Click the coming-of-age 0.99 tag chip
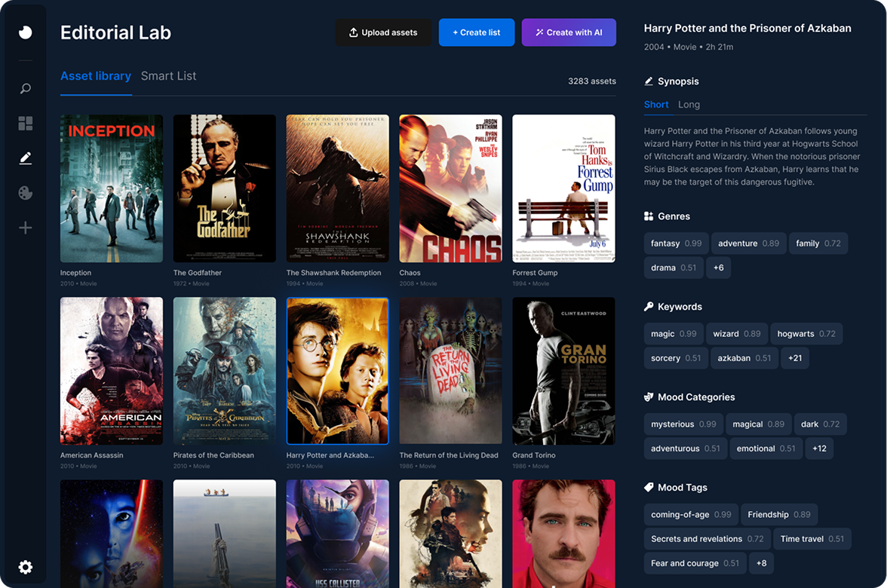The height and width of the screenshot is (588, 887). (x=691, y=514)
